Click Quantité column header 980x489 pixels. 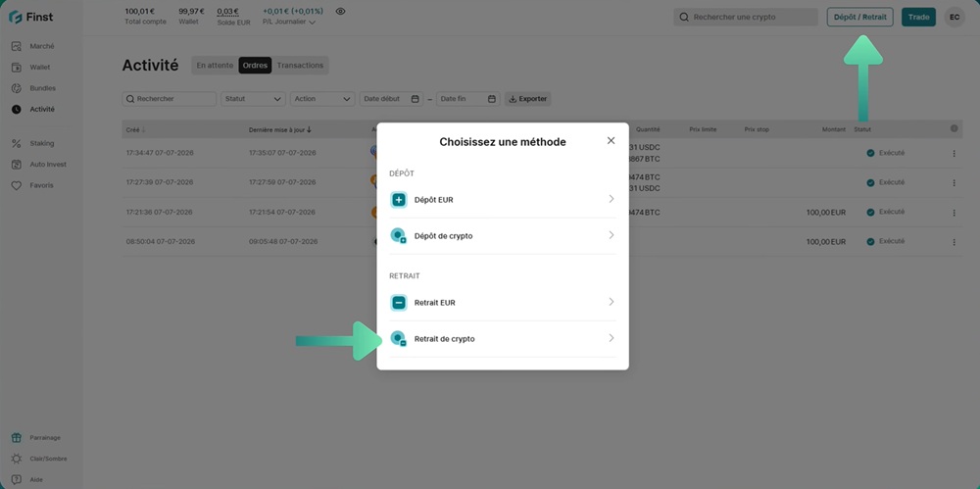point(648,129)
